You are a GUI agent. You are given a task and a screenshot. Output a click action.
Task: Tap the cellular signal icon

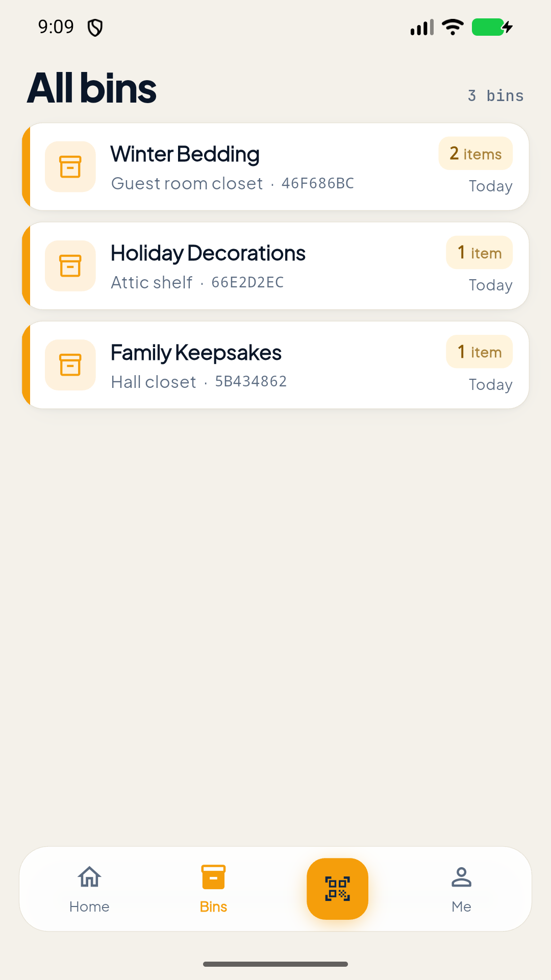click(422, 27)
